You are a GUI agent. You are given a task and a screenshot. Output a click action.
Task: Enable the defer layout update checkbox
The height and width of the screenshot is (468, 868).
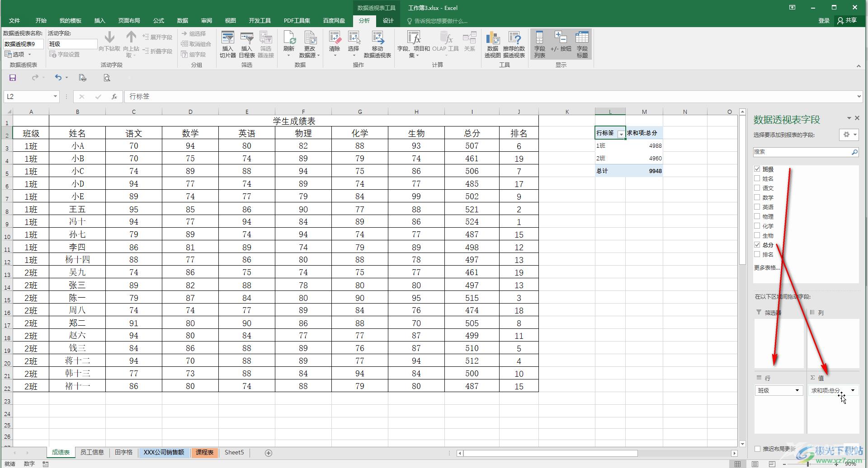[x=757, y=449]
